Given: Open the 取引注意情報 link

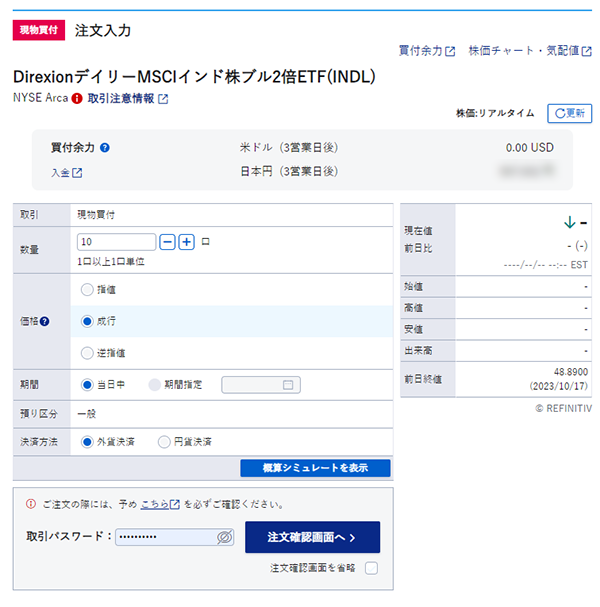Looking at the screenshot, I should [x=128, y=98].
